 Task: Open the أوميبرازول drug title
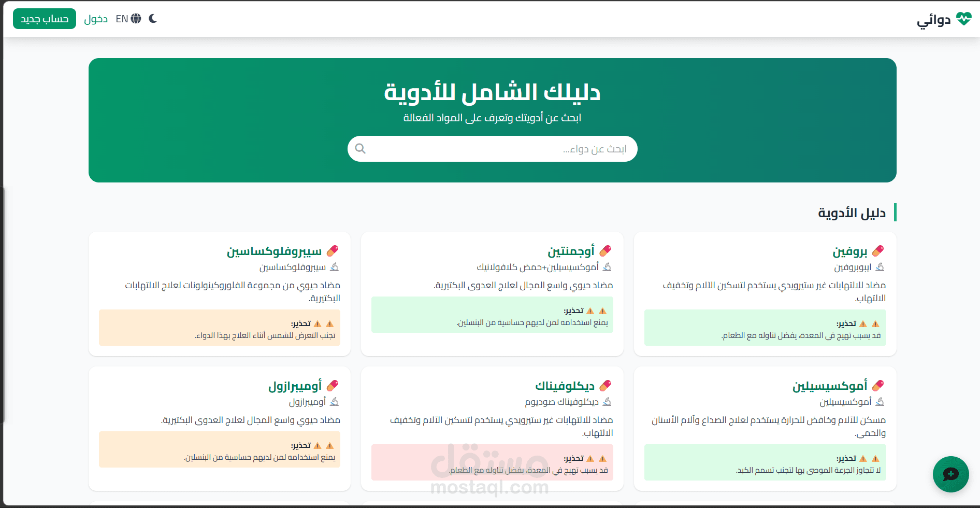[x=295, y=386]
